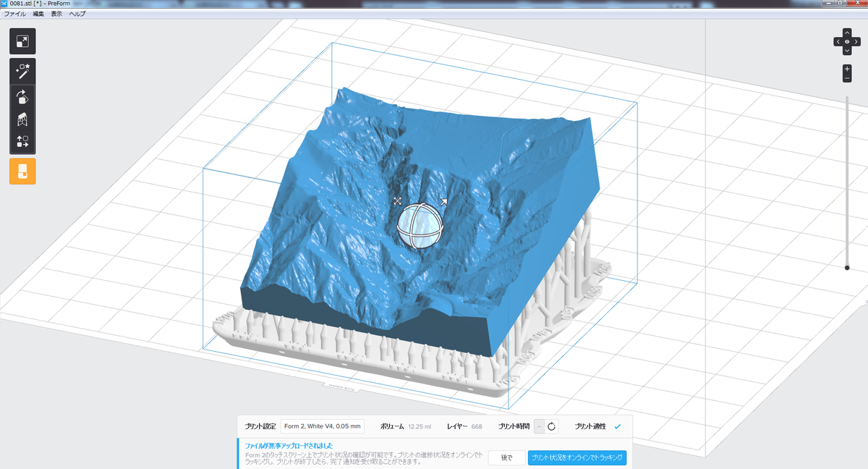The height and width of the screenshot is (469, 868).
Task: Open the ファイル menu
Action: (x=14, y=14)
